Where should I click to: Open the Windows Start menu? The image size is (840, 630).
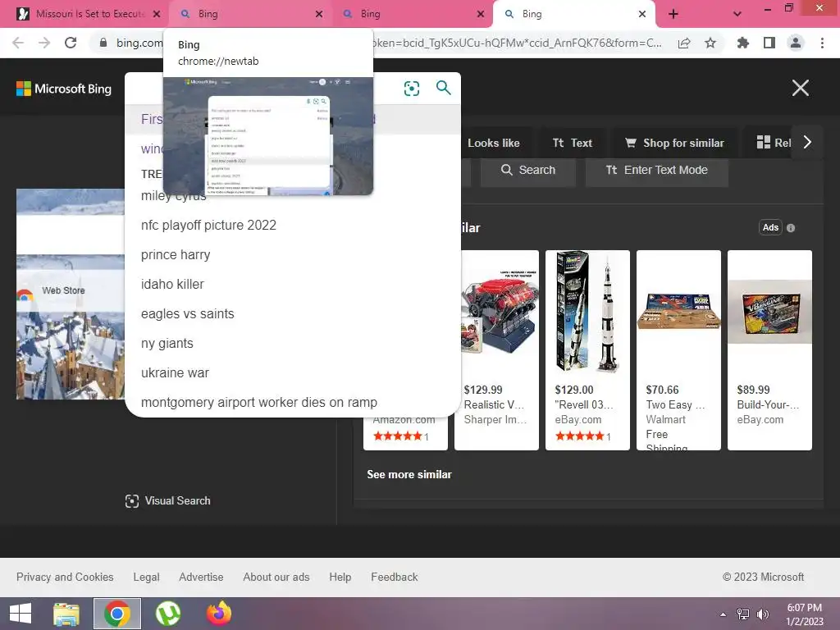tap(21, 614)
